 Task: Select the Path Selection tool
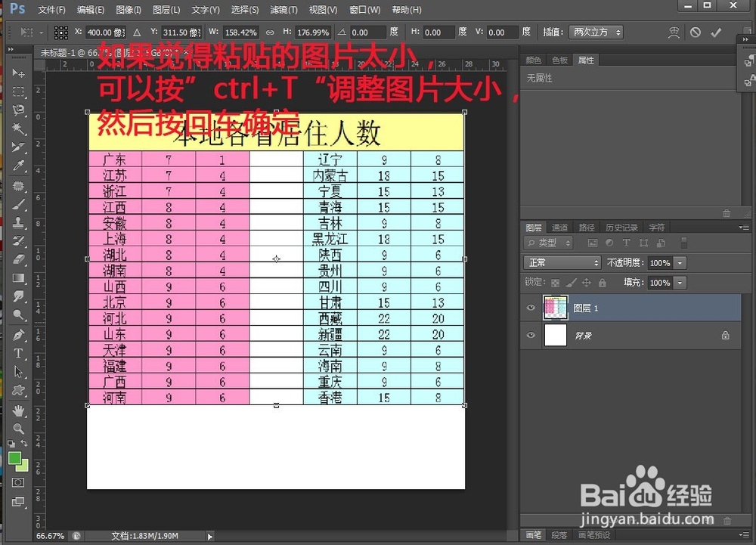click(18, 372)
